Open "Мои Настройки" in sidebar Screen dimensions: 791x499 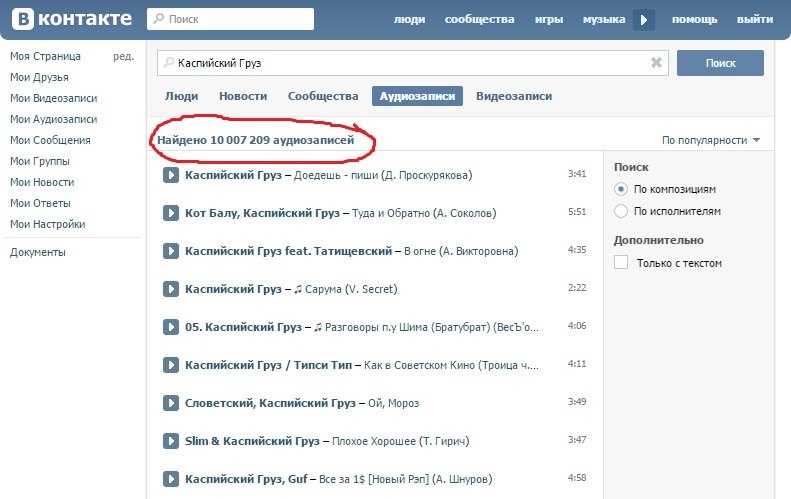coord(48,224)
